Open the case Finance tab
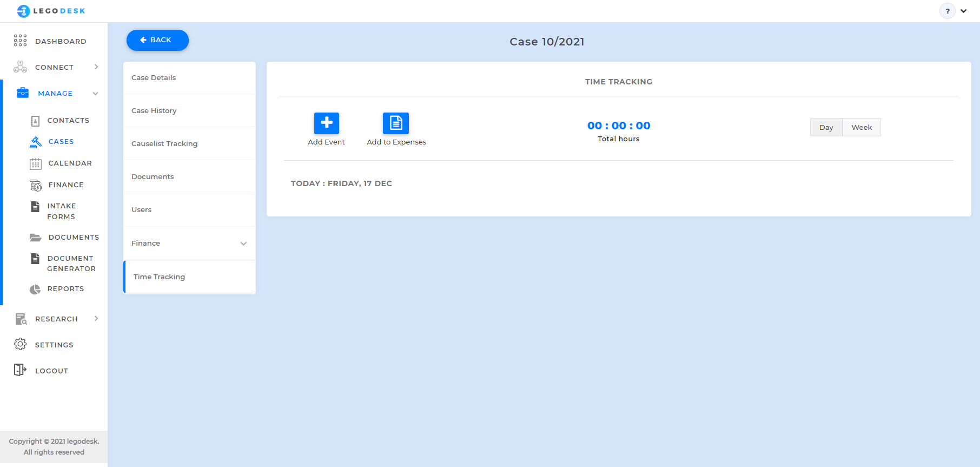 click(x=189, y=243)
